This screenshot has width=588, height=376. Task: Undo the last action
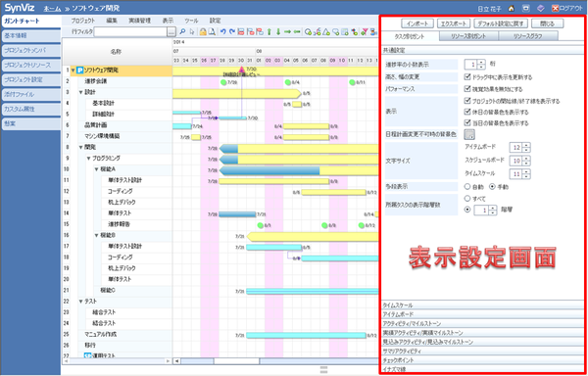click(223, 32)
